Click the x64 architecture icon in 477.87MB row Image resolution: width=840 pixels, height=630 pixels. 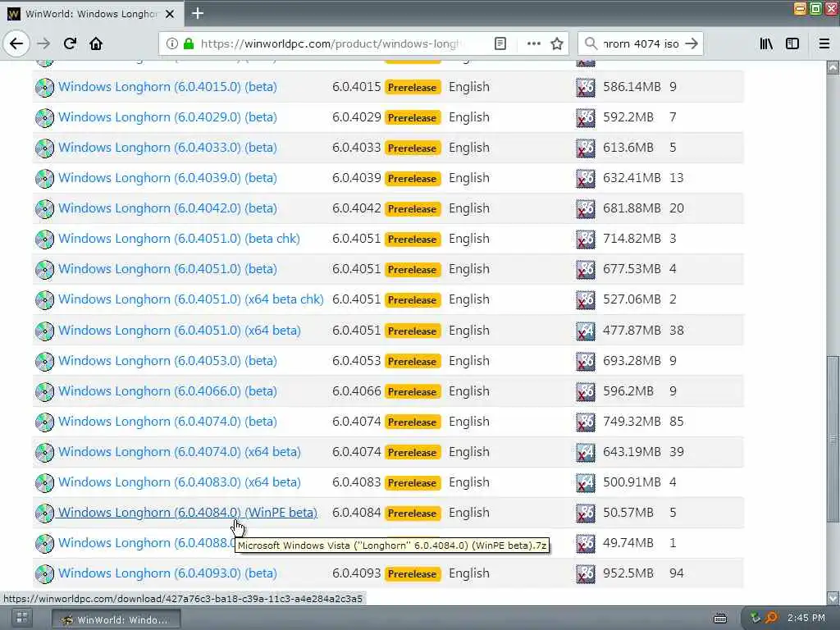(x=586, y=331)
